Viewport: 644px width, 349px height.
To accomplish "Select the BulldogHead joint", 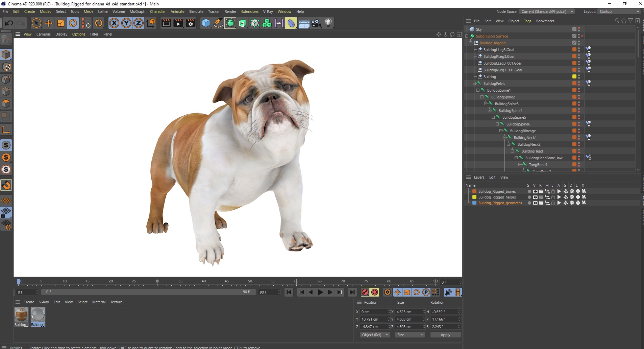I will 532,151.
